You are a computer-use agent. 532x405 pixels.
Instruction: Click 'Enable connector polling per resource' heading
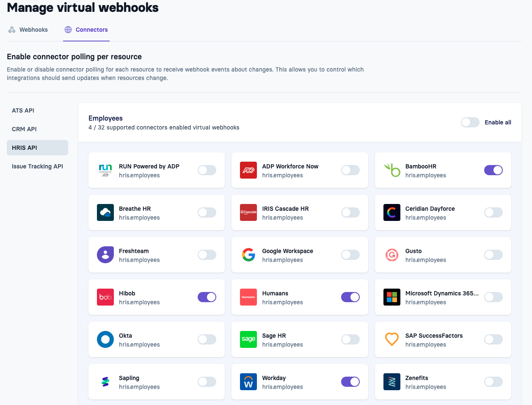point(74,57)
